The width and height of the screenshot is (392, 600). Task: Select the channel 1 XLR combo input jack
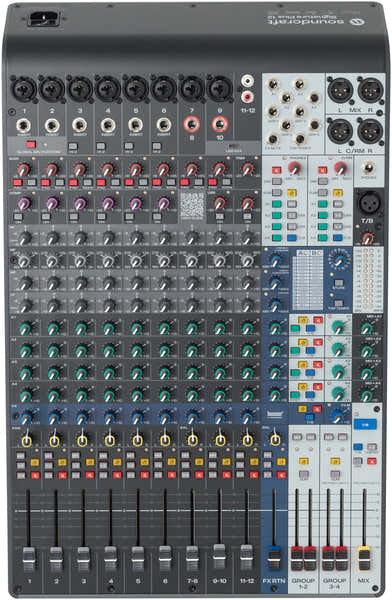pos(24,89)
